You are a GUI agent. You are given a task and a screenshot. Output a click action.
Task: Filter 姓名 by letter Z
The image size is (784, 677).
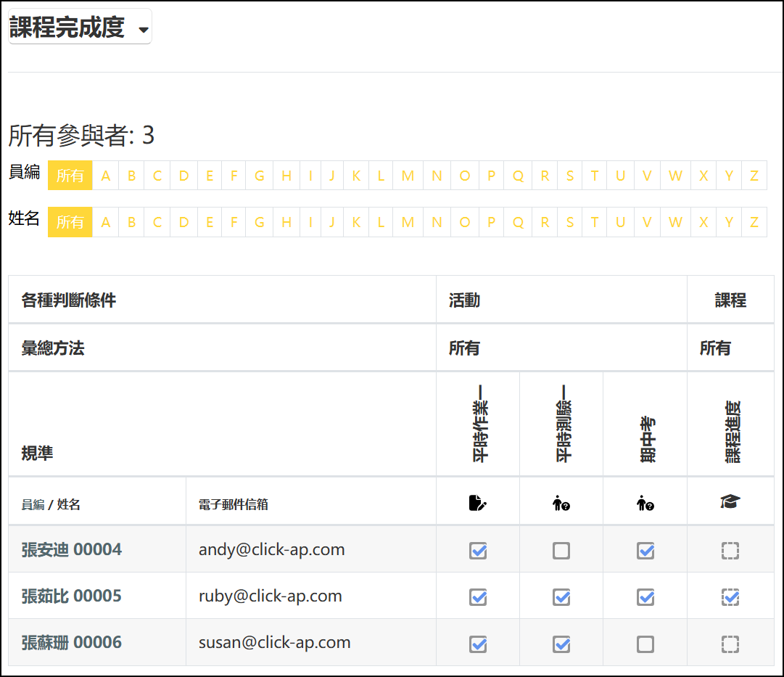pyautogui.click(x=754, y=221)
